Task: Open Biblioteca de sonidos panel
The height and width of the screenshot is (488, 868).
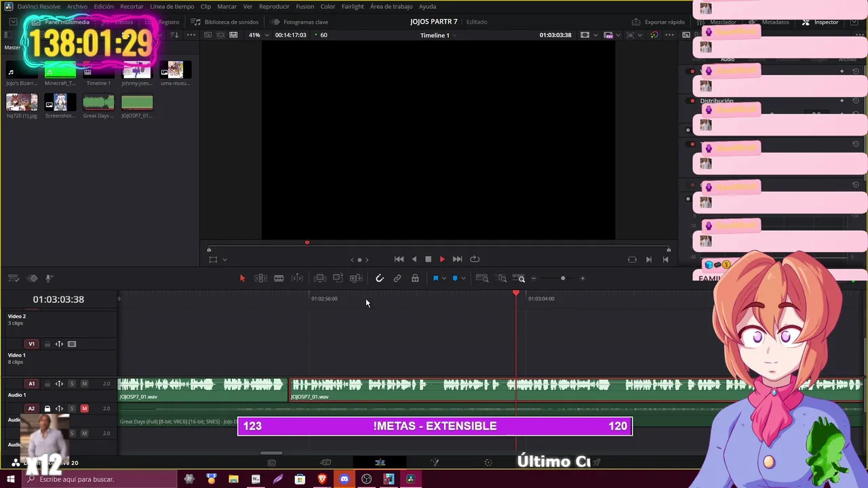Action: click(225, 22)
